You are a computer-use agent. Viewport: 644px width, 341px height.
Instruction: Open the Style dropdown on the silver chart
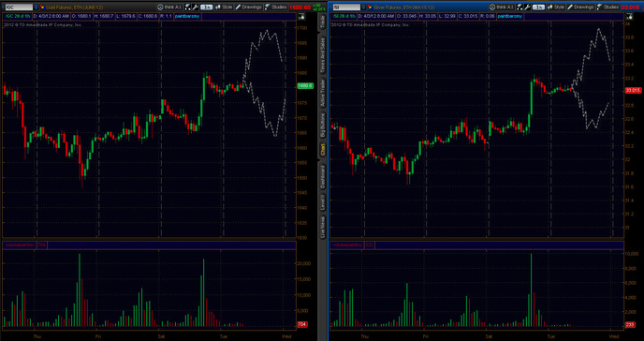click(555, 7)
